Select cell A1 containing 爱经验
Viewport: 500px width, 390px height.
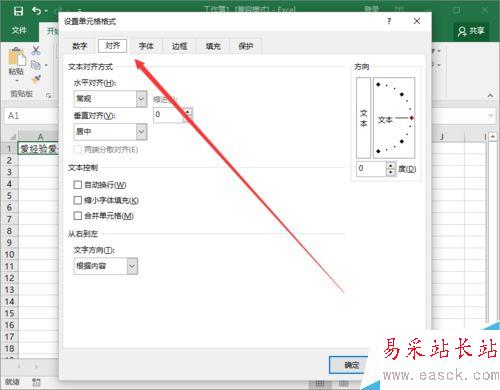click(38, 149)
